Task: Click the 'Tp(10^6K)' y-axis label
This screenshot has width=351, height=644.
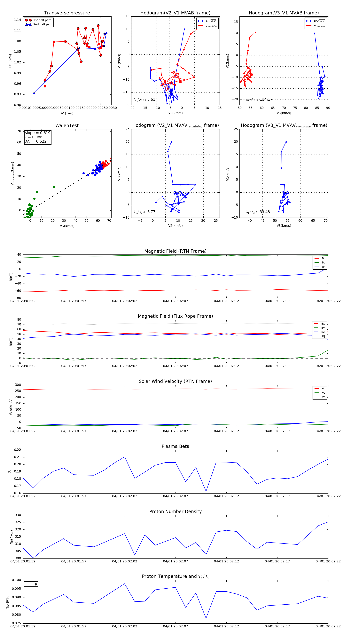Action: tap(7, 602)
